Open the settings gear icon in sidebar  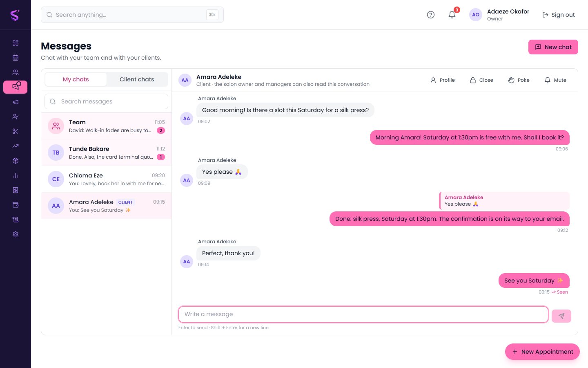coord(16,234)
